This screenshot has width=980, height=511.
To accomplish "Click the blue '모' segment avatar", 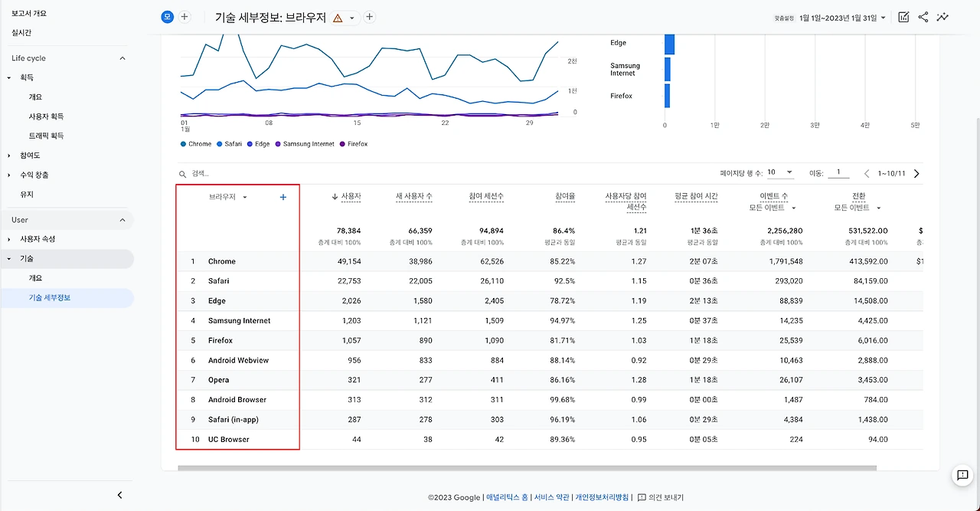I will point(168,17).
